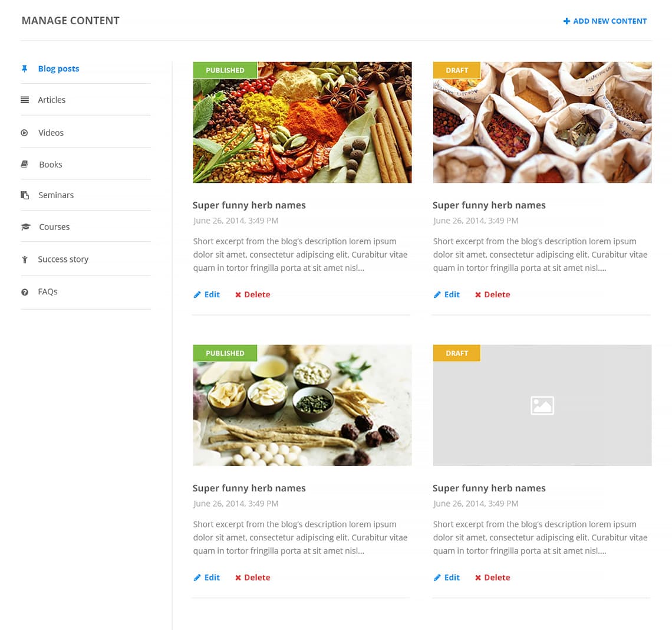Select the pin icon beside Blog posts
The height and width of the screenshot is (630, 672).
pyautogui.click(x=25, y=68)
